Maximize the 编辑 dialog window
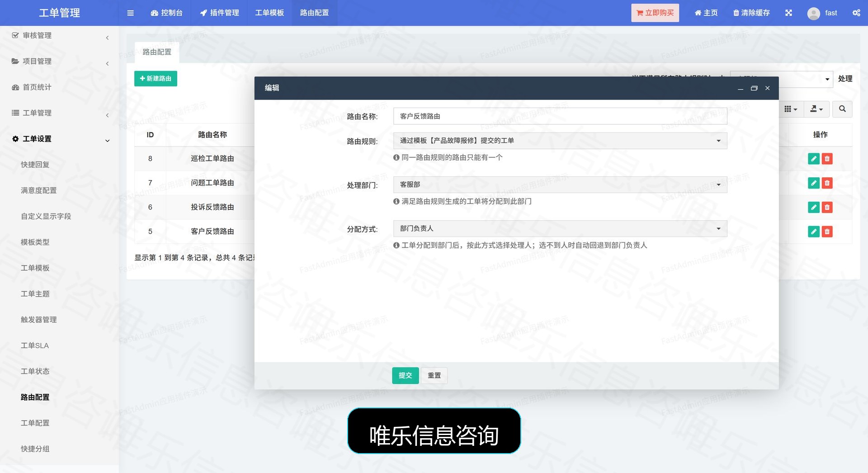This screenshot has width=868, height=473. pyautogui.click(x=754, y=88)
